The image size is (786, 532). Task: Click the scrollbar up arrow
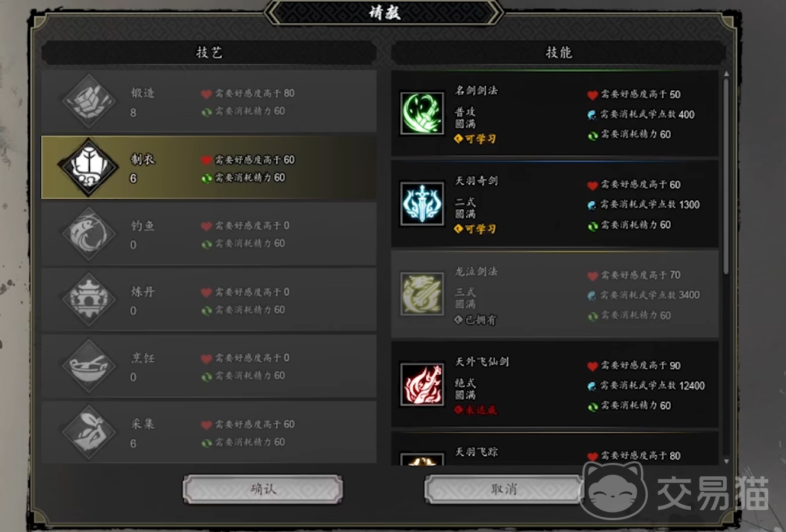pyautogui.click(x=726, y=74)
